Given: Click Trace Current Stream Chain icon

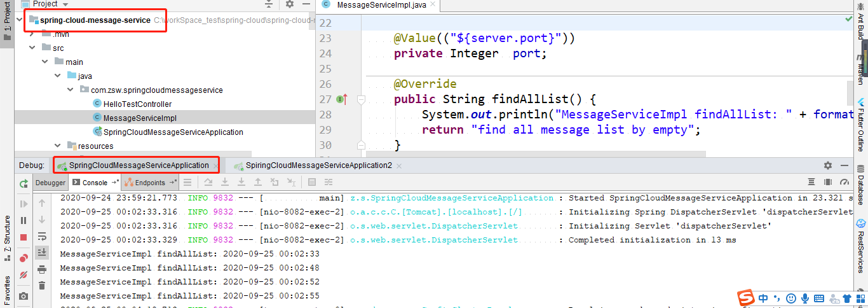Looking at the screenshot, I should point(329,183).
